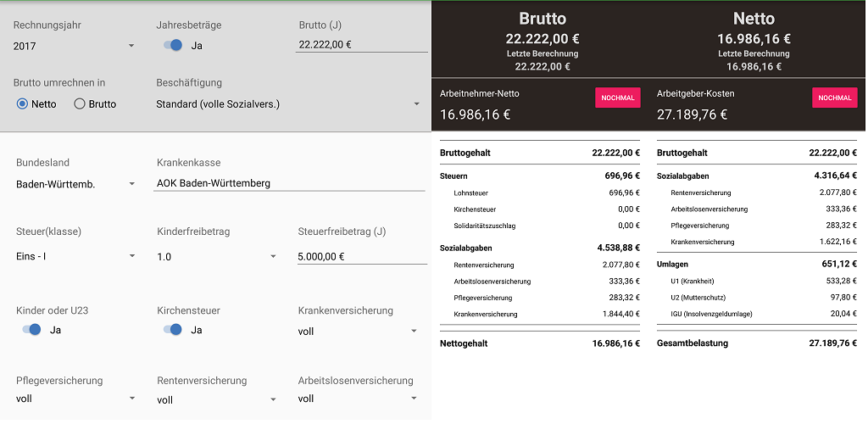Click NOCHMAL button beside Arbeitgeber-Kosten

pyautogui.click(x=834, y=98)
